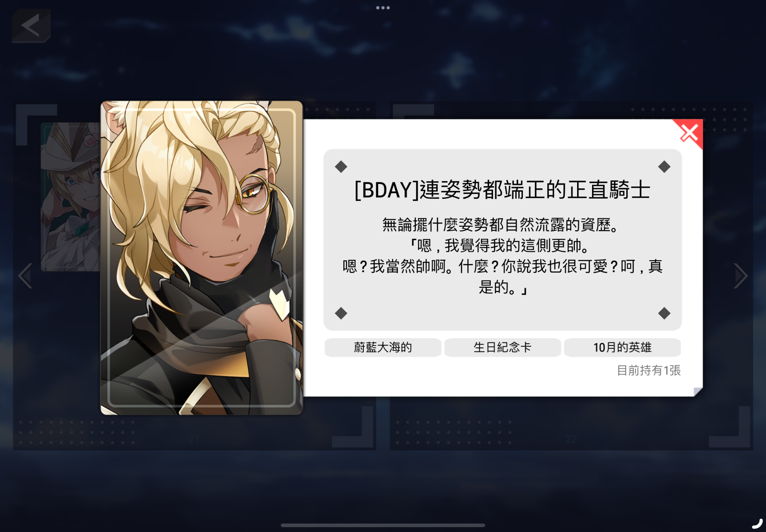Tap the blond knight card artwork
This screenshot has width=766, height=532.
click(x=202, y=258)
